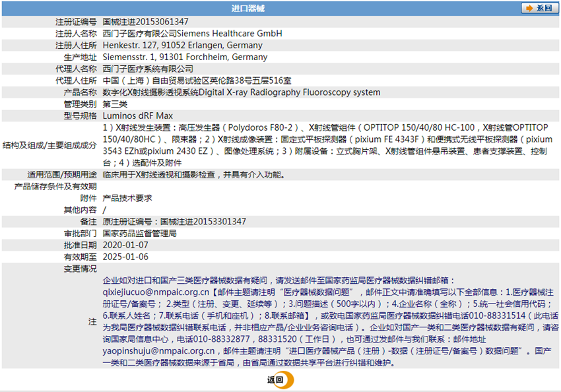Click the 批准日期 label
The height and width of the screenshot is (392, 561).
(x=80, y=245)
